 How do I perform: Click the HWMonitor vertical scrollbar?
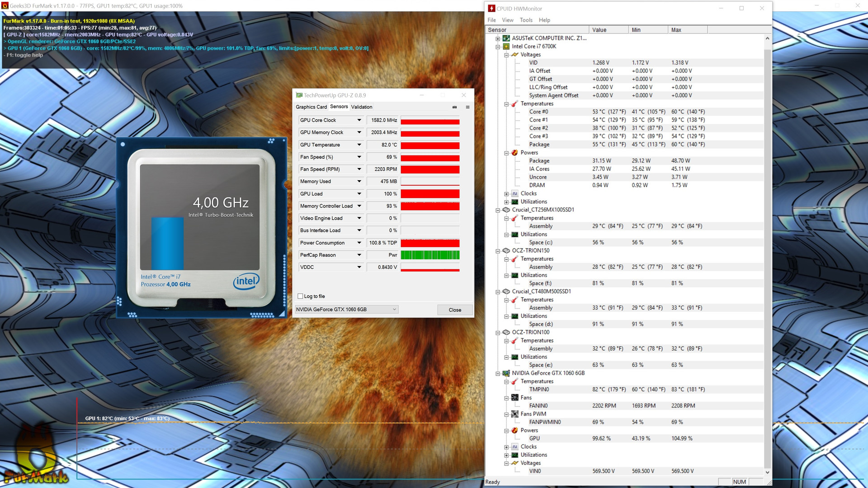(767, 255)
